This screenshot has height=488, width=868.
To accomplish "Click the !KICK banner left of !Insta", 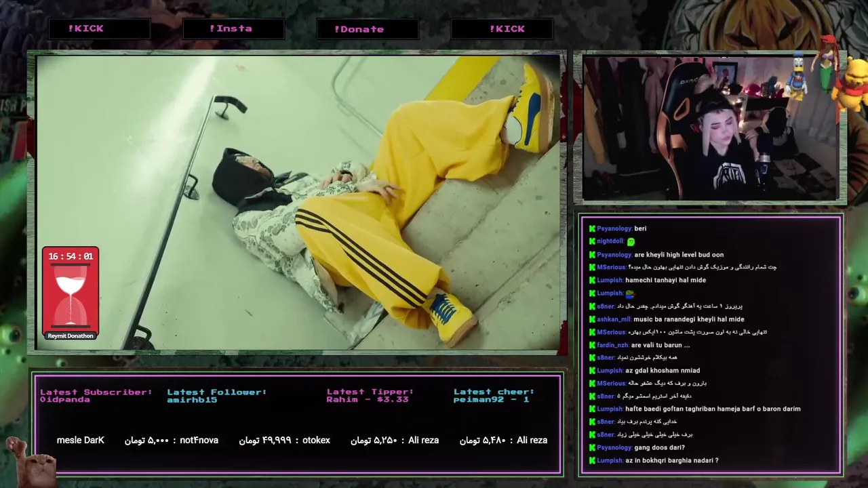I will pyautogui.click(x=100, y=28).
